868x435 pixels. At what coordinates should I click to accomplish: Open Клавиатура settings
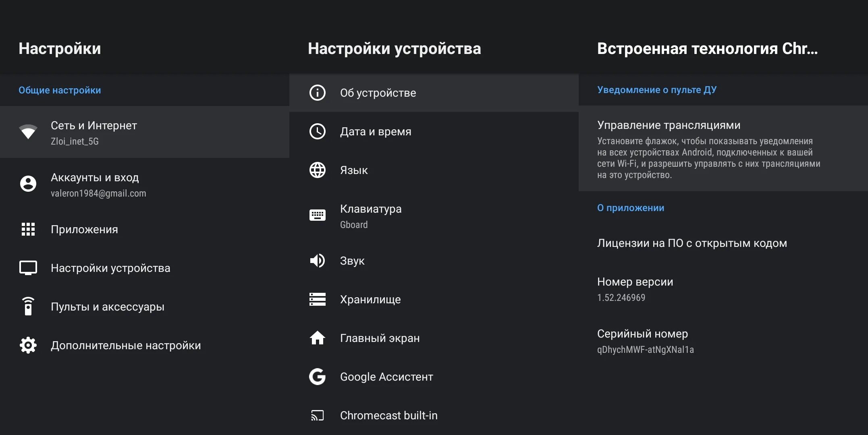pyautogui.click(x=434, y=215)
